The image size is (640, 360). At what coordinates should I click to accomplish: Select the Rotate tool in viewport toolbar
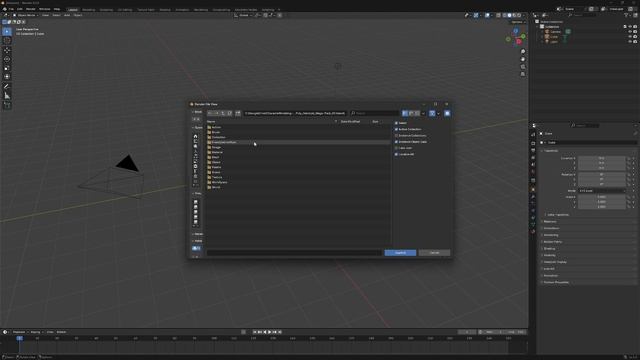click(7, 59)
